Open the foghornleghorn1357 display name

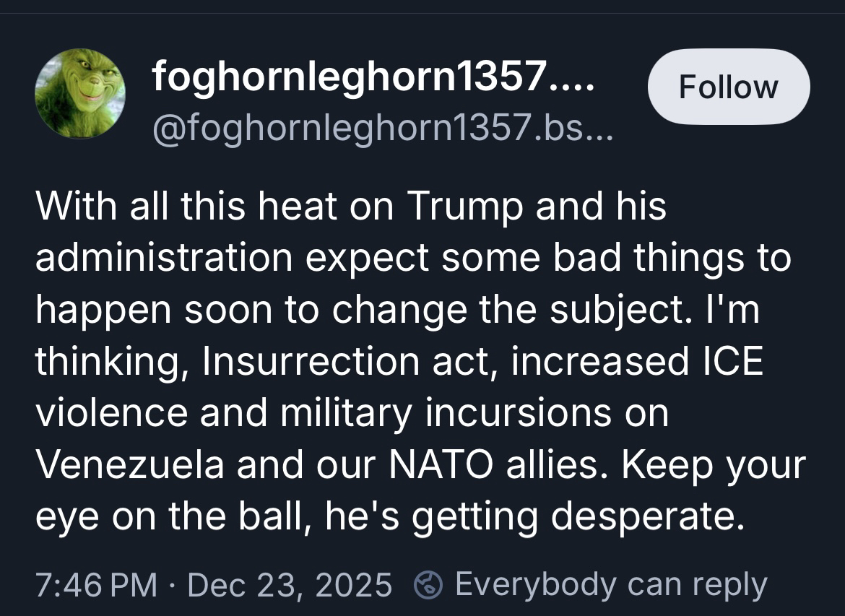coord(372,77)
